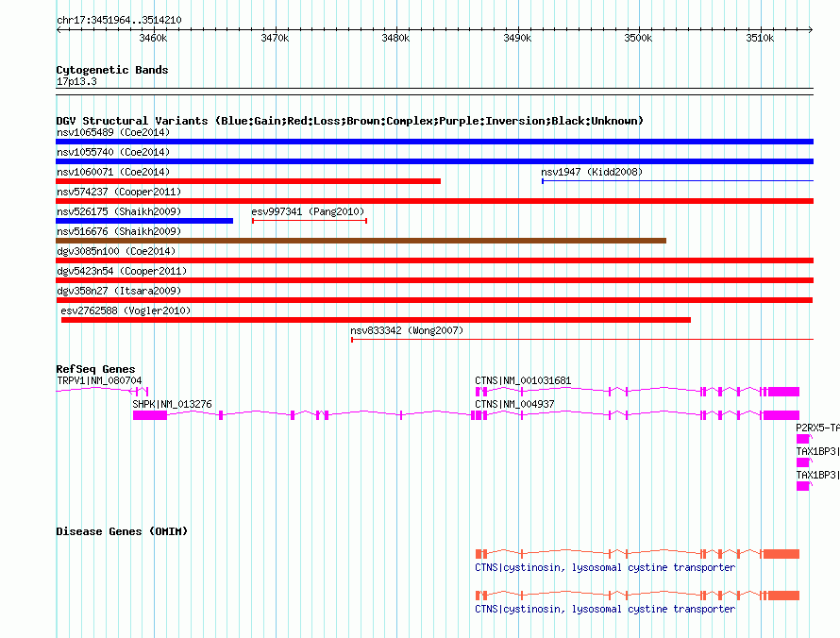This screenshot has height=638, width=840.
Task: Click the 17p13.3 band label
Action: coord(76,81)
